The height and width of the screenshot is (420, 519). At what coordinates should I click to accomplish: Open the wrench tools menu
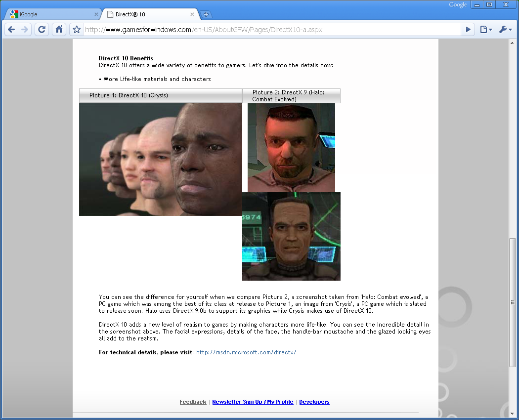[x=506, y=30]
